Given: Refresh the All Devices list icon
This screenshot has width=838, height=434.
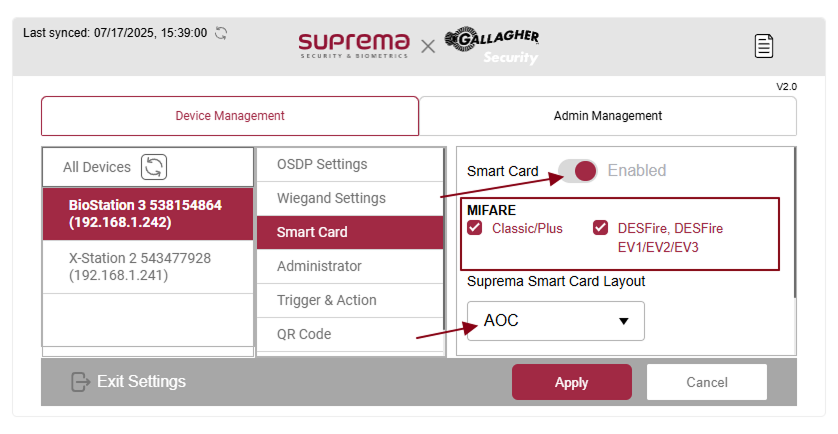Looking at the screenshot, I should [x=154, y=167].
